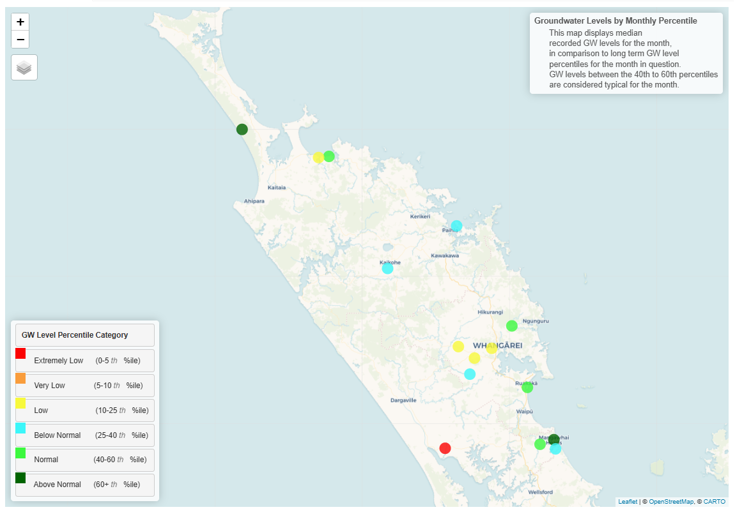Click the red Extremely Low legend swatch

20,353
